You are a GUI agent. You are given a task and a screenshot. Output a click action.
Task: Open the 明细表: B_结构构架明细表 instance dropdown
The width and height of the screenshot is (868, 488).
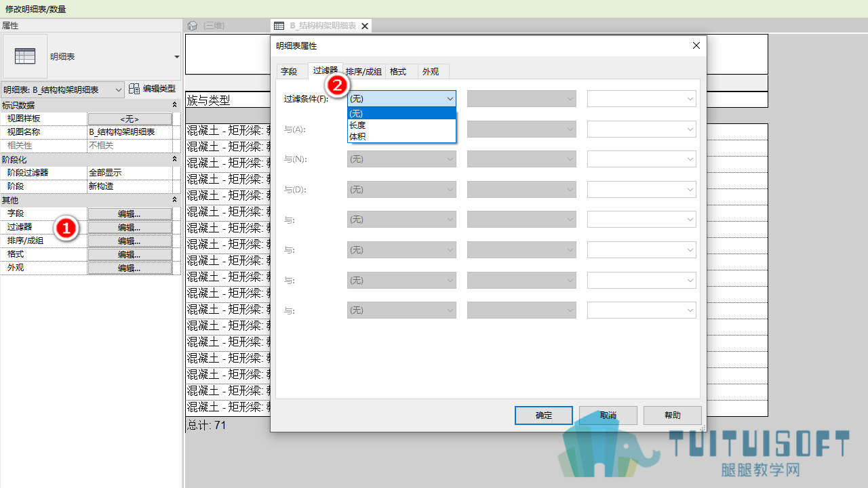(x=62, y=89)
